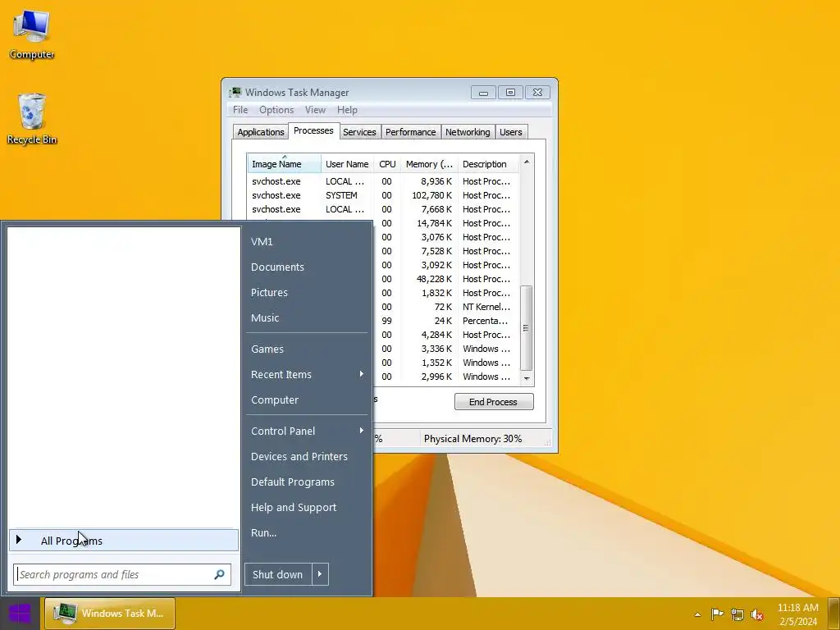Switch to the Services tab
The width and height of the screenshot is (840, 630).
pos(359,132)
